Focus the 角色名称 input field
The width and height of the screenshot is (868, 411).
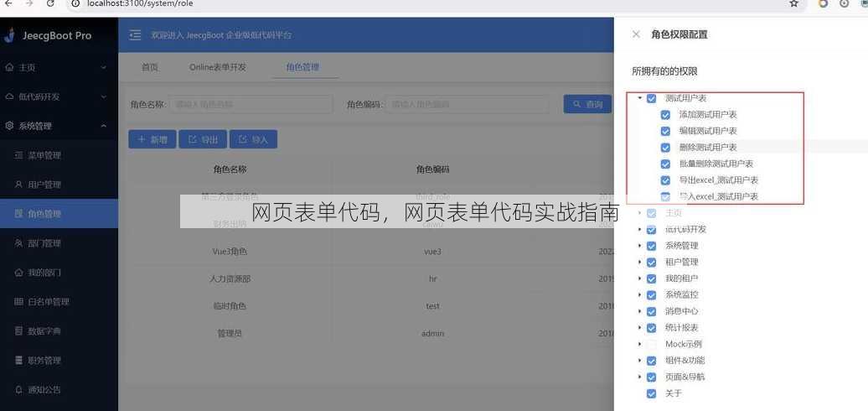pos(251,104)
